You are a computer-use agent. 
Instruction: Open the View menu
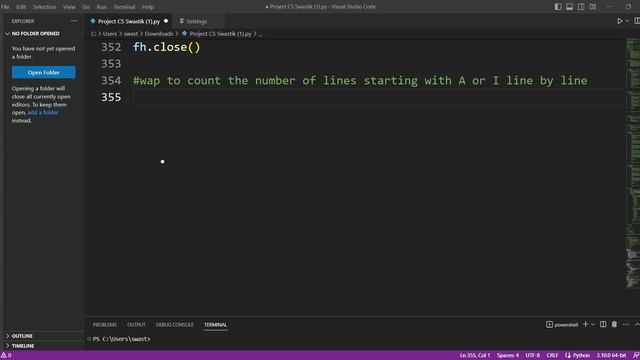point(69,7)
